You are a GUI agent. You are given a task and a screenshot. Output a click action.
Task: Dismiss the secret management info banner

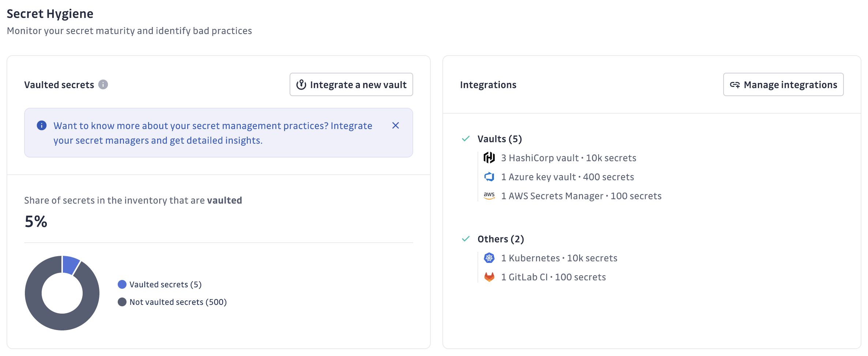pos(395,126)
